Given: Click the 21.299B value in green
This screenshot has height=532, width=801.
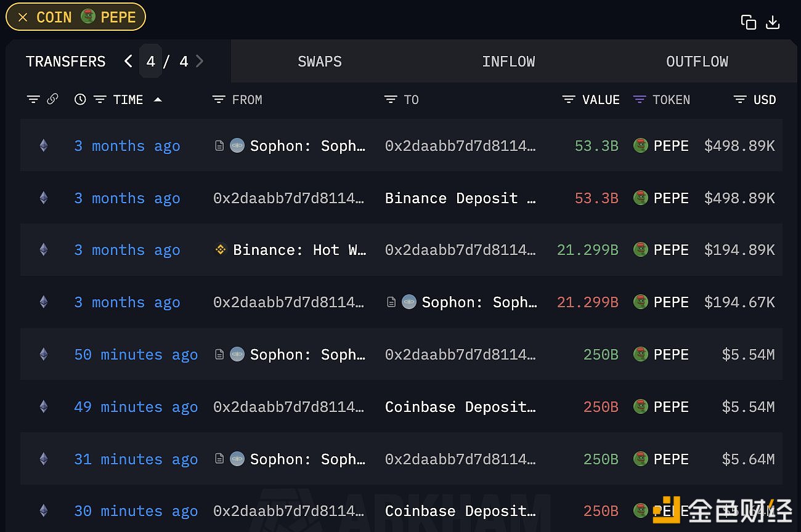Looking at the screenshot, I should [587, 250].
